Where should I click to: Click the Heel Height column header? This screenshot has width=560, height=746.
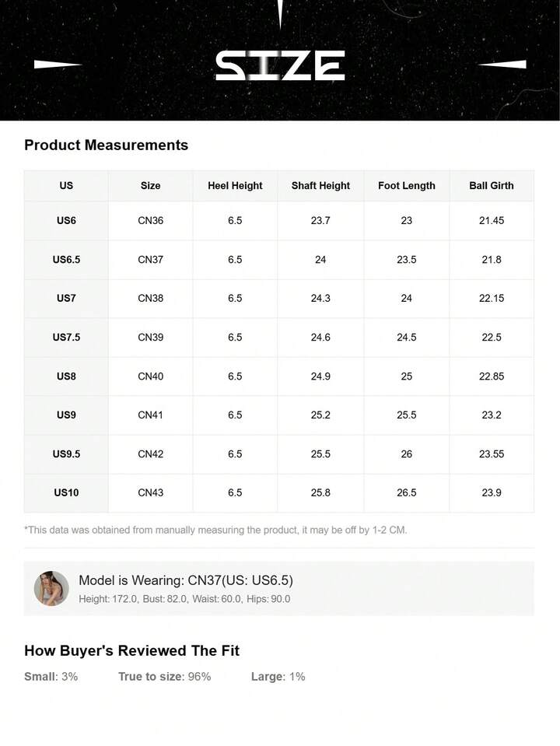(x=235, y=186)
